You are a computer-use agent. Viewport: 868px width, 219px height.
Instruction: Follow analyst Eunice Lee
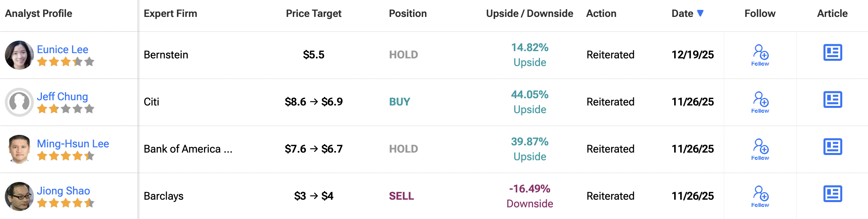point(760,55)
